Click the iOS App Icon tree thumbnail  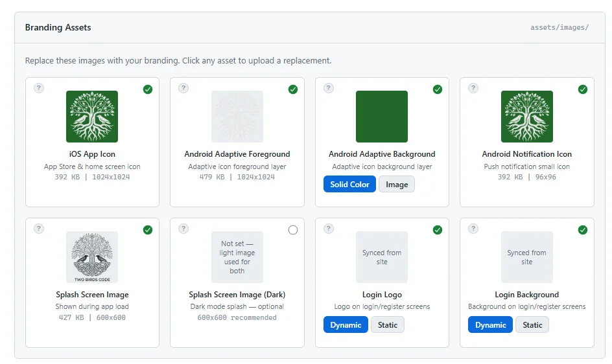[x=92, y=117]
